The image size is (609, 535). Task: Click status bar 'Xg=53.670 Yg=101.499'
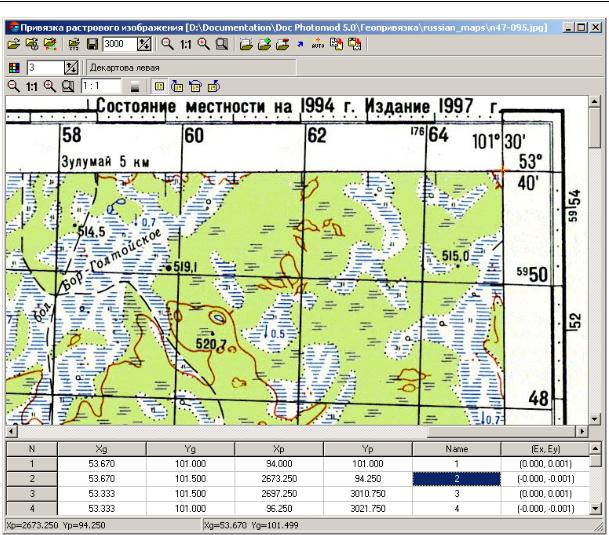coord(251,525)
